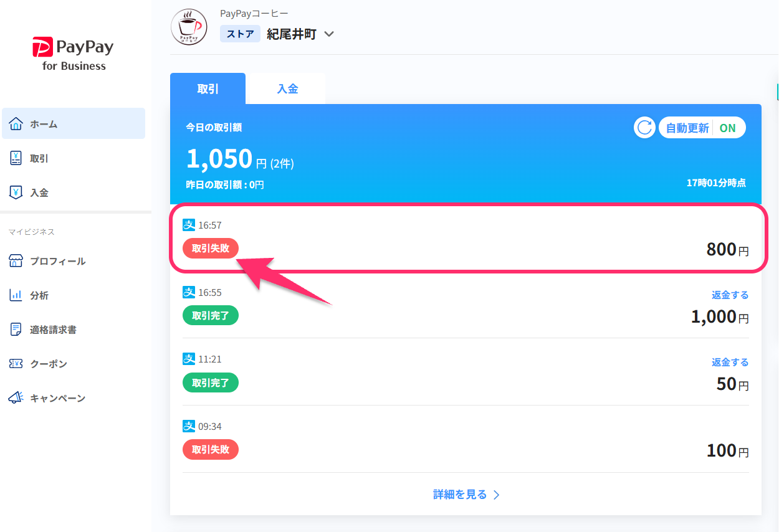Click the Alipay icon next to 09:34

click(189, 426)
